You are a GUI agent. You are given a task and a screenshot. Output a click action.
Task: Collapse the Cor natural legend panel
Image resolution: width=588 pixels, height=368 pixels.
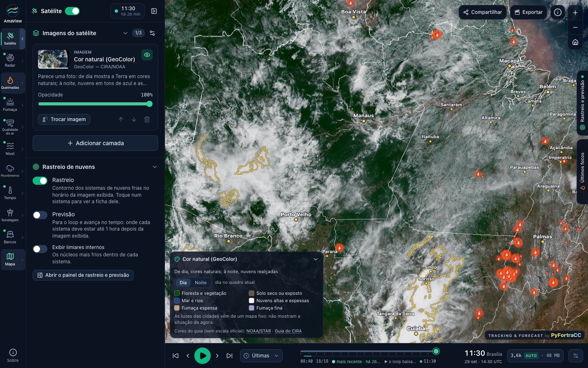[316, 259]
